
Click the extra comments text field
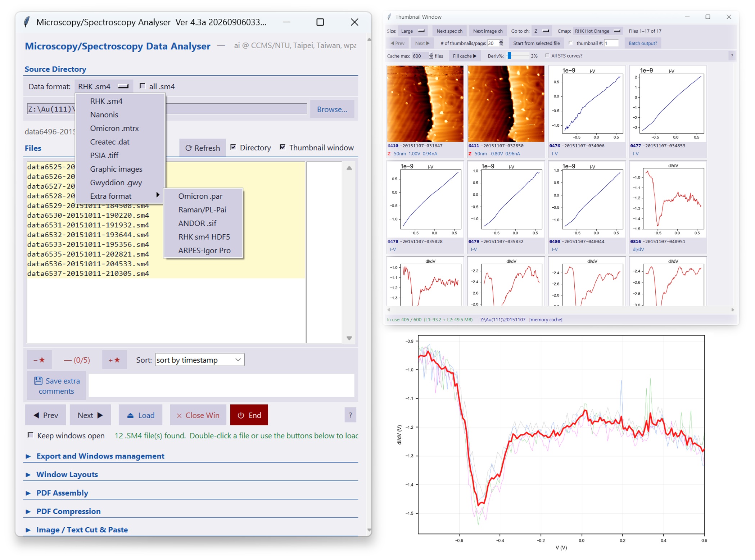221,385
